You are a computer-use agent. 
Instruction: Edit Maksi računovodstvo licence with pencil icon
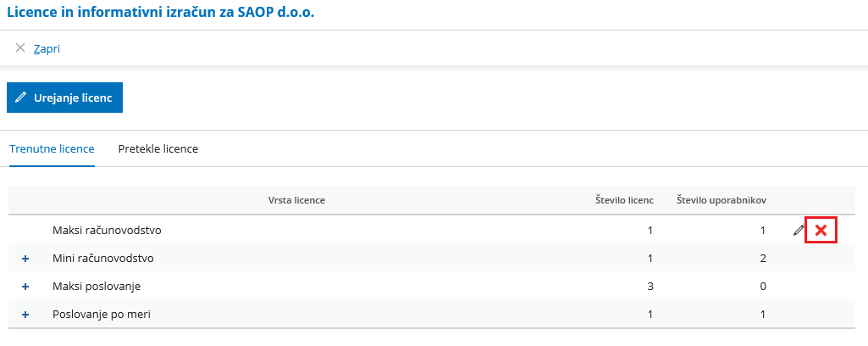tap(799, 230)
